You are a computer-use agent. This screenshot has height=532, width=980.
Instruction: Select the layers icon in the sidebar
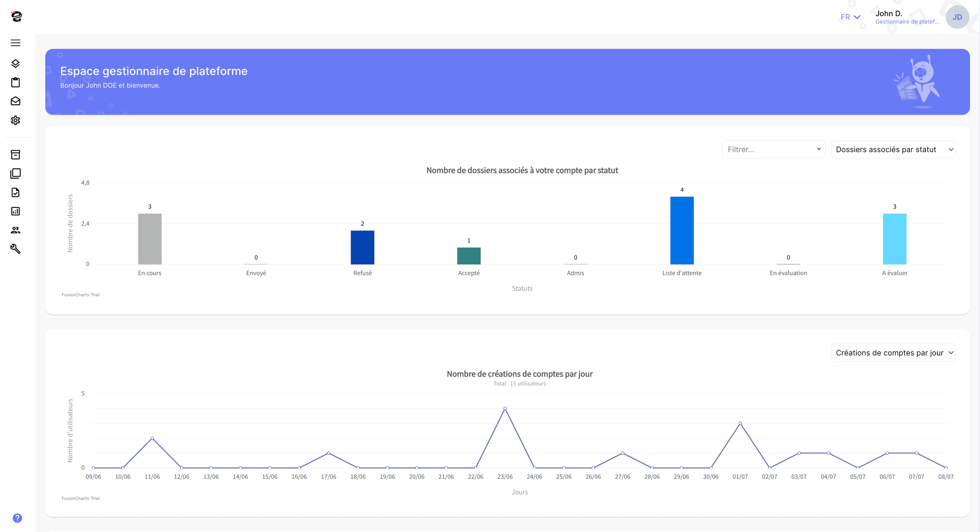point(16,63)
